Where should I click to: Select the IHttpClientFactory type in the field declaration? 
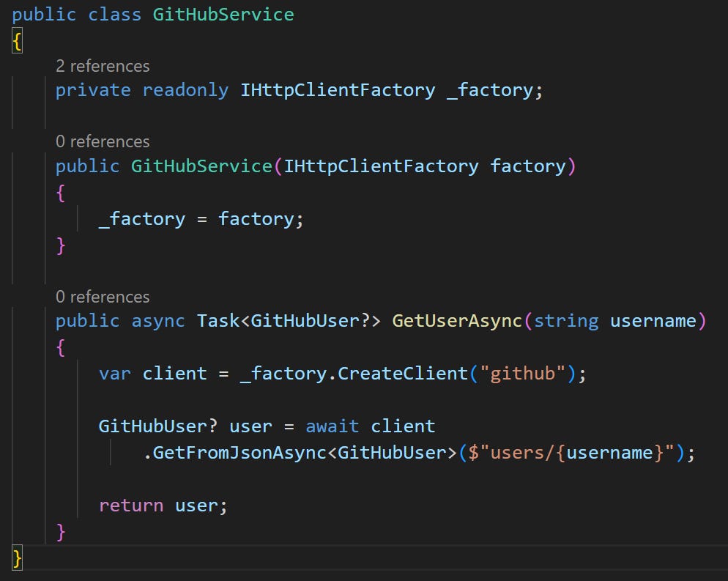[334, 89]
